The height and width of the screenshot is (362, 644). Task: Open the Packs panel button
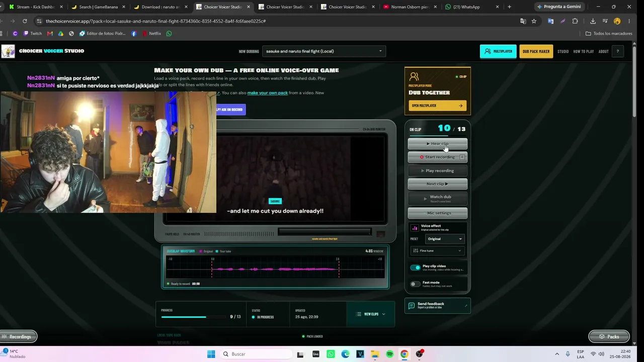point(609,337)
